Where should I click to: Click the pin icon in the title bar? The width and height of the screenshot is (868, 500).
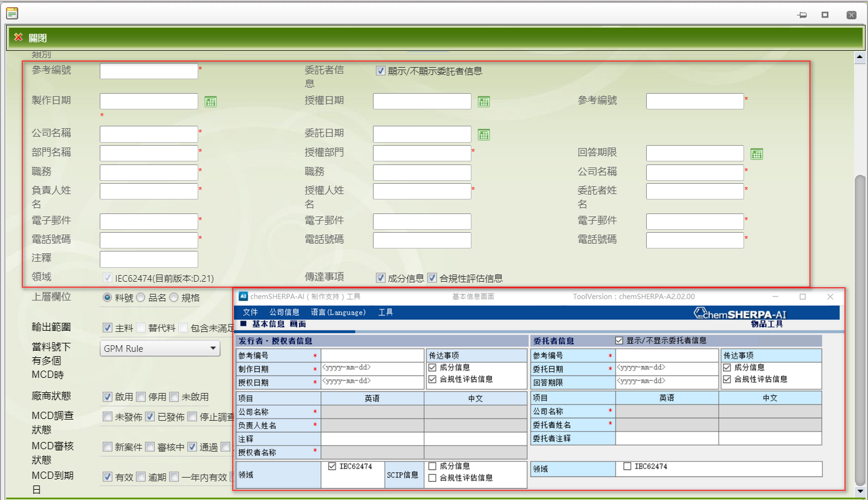[802, 15]
